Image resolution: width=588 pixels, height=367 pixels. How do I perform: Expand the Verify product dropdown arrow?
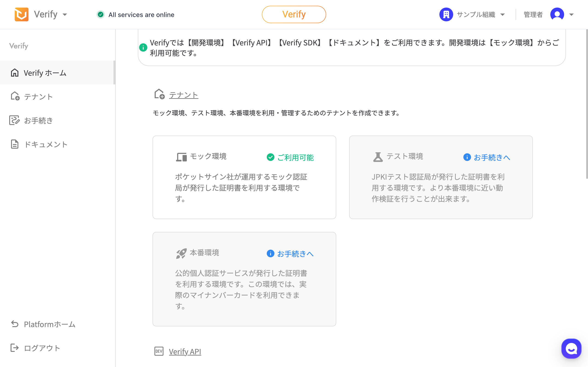click(65, 14)
